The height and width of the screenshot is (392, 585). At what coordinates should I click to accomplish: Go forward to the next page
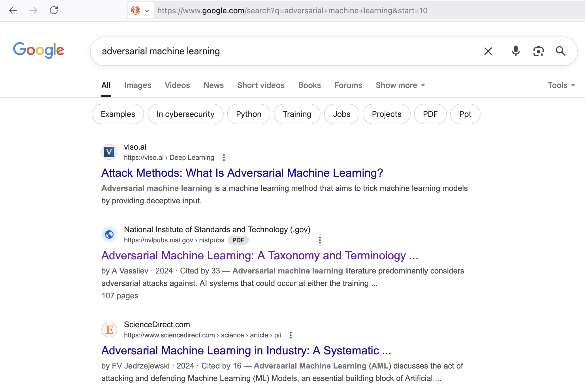click(33, 10)
